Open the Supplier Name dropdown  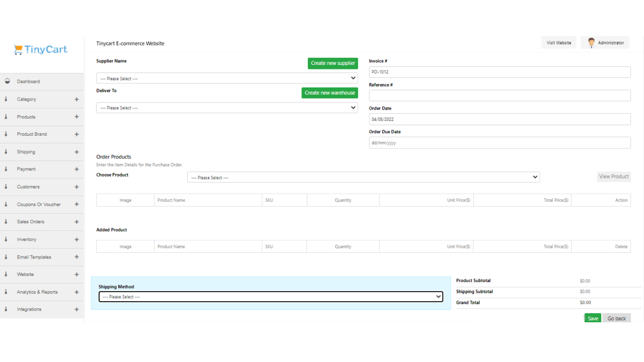click(x=227, y=78)
